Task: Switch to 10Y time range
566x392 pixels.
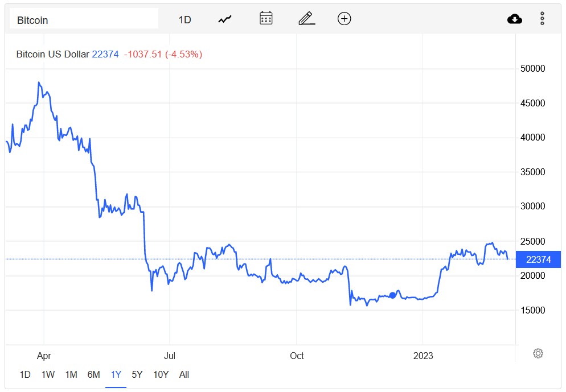Action: [x=161, y=375]
